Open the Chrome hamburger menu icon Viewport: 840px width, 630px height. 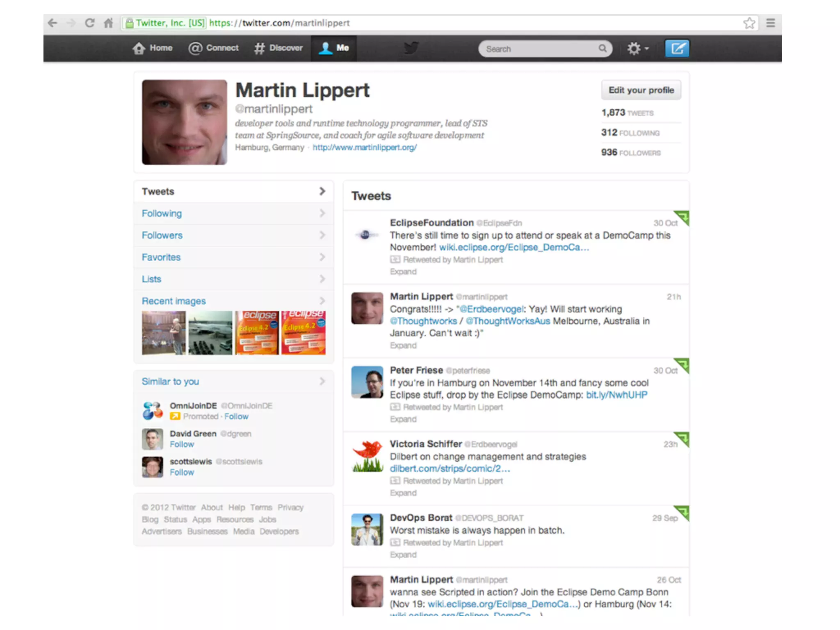770,23
